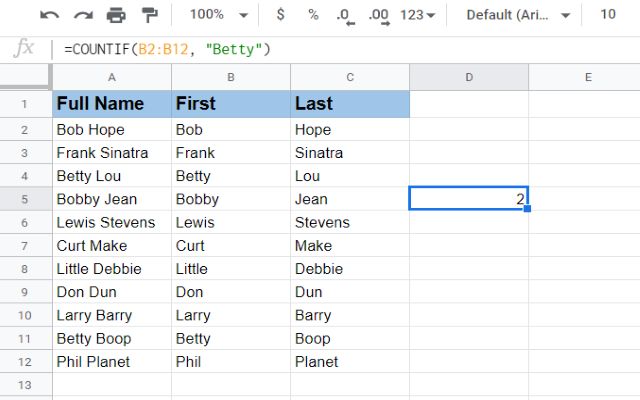Click the Redo arrow icon

(83, 15)
